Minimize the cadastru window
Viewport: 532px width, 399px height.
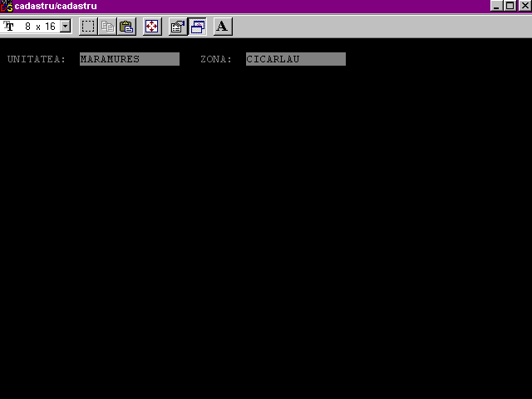[x=496, y=6]
